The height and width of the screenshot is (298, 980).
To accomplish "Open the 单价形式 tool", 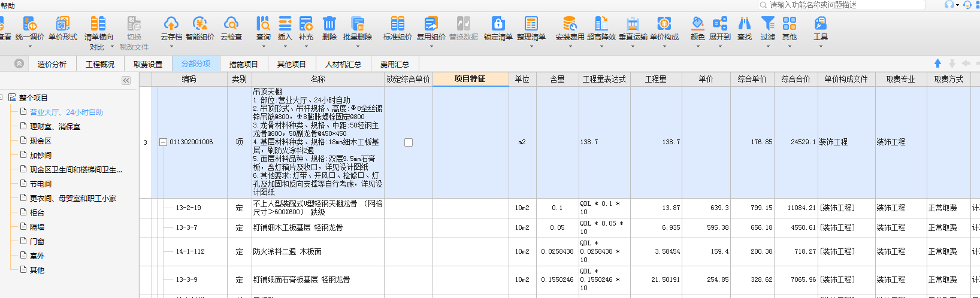I will tap(62, 28).
